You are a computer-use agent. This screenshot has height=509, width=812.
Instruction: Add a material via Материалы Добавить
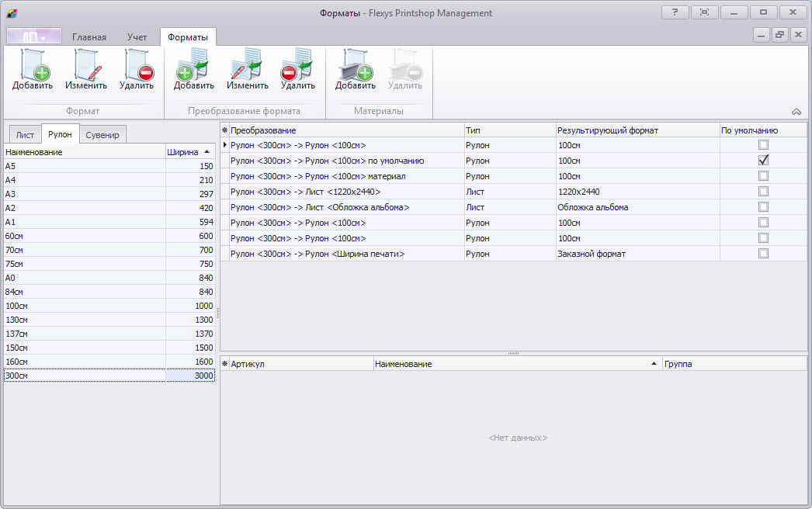pyautogui.click(x=356, y=70)
